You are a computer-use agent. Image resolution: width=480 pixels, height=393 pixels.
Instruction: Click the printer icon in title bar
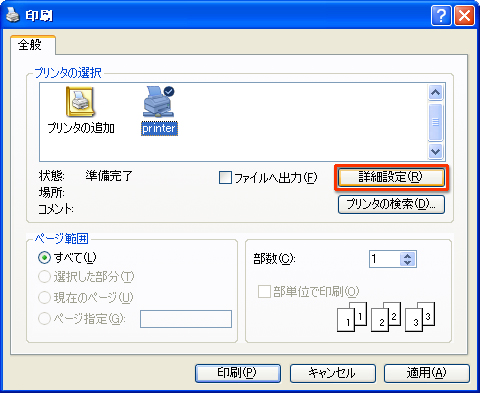tap(13, 15)
